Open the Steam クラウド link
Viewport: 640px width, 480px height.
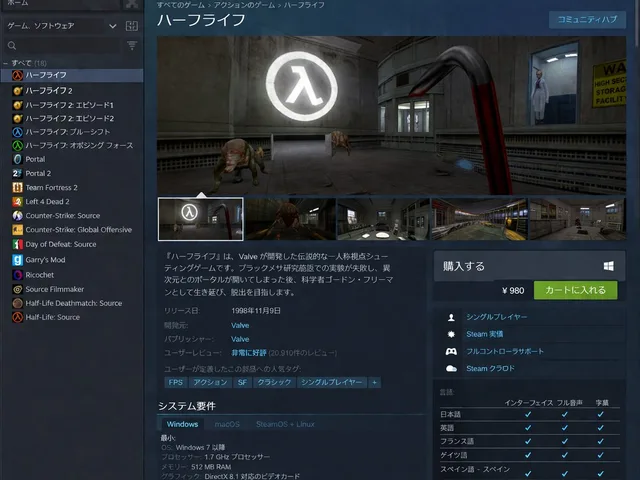coord(491,369)
